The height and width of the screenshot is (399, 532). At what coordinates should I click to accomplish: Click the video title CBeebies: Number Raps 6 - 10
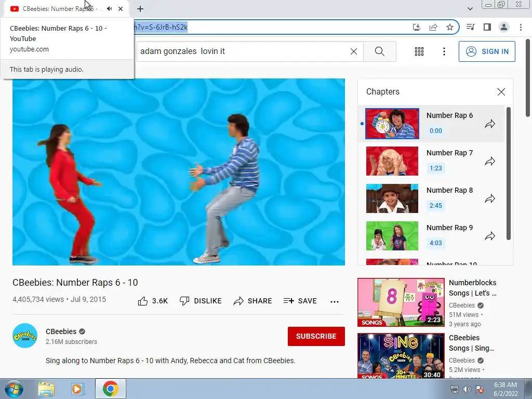[75, 283]
